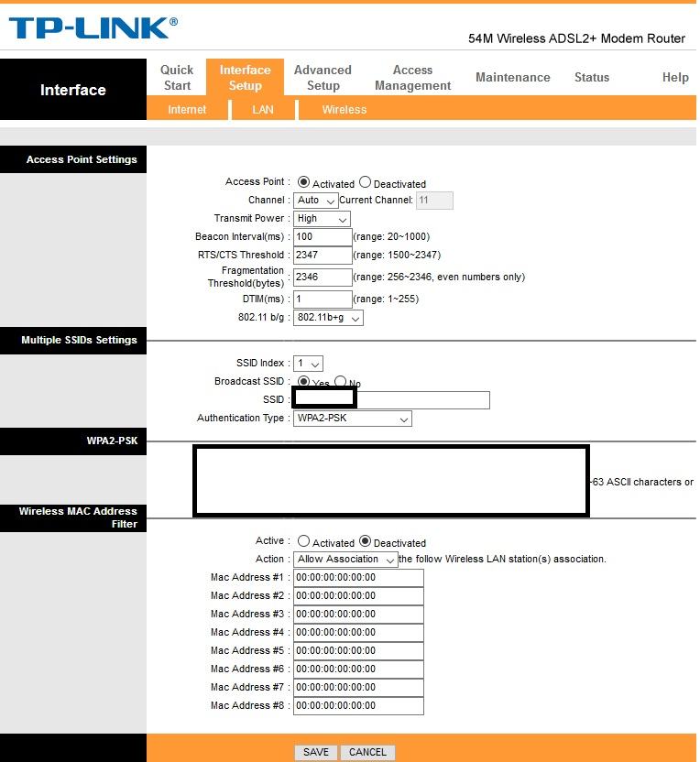Click the SAVE button
This screenshot has height=762, width=700.
click(x=316, y=752)
